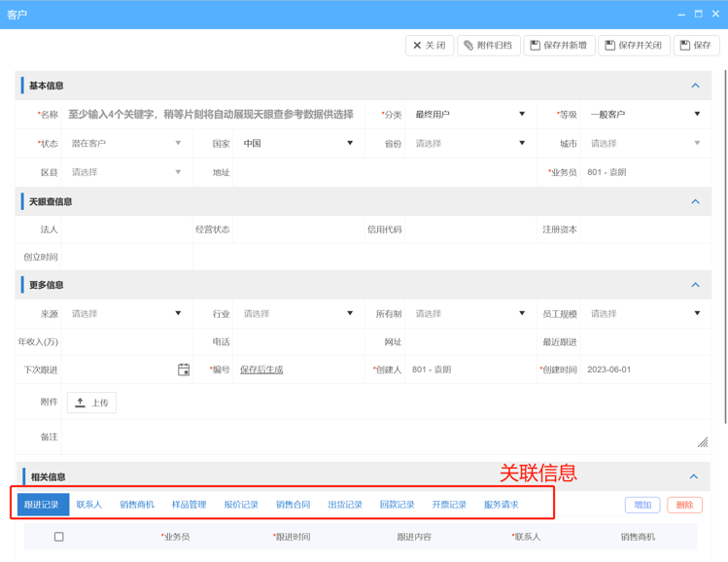Collapse the 基本信息 section
The width and height of the screenshot is (728, 562).
(695, 86)
